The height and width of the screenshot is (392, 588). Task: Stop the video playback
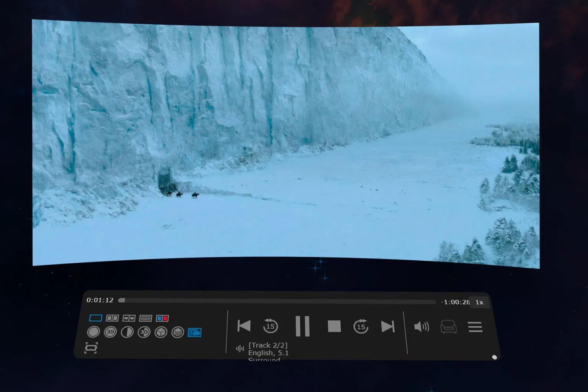334,327
